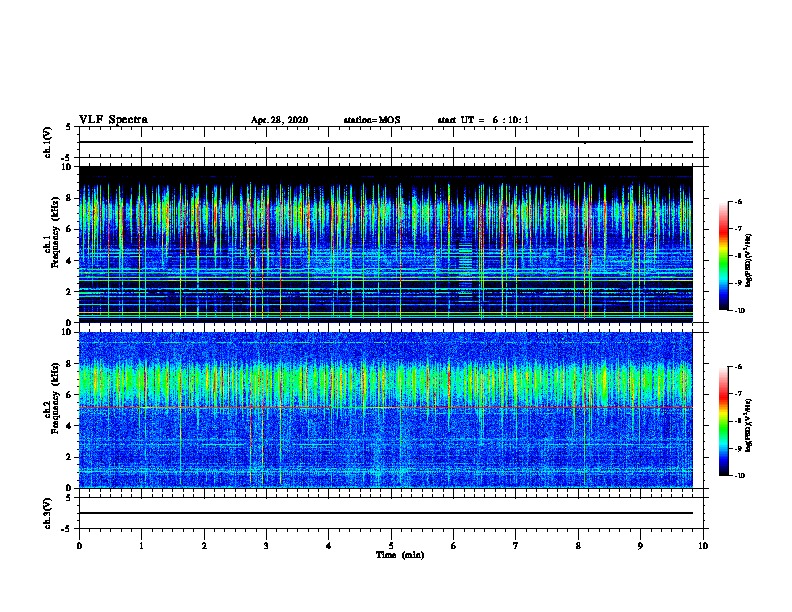Click time axis tick label '3'

(x=266, y=545)
